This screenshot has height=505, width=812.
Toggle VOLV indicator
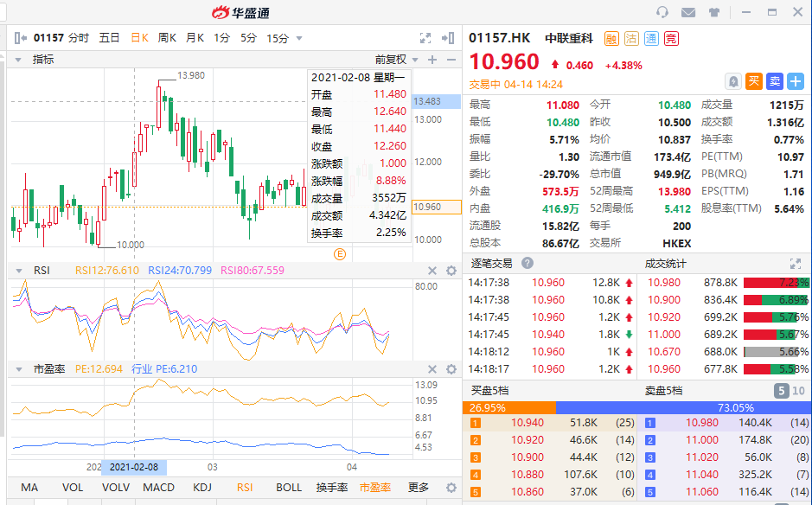[x=116, y=488]
